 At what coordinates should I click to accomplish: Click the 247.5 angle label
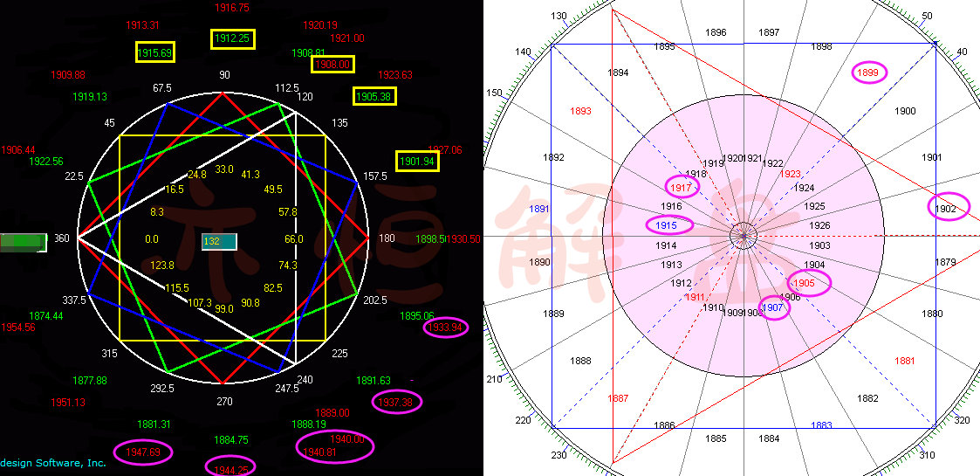(287, 389)
